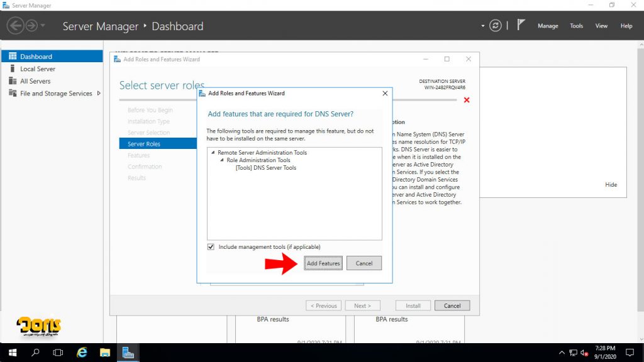
Task: Go to the Results wizard step
Action: point(136,178)
